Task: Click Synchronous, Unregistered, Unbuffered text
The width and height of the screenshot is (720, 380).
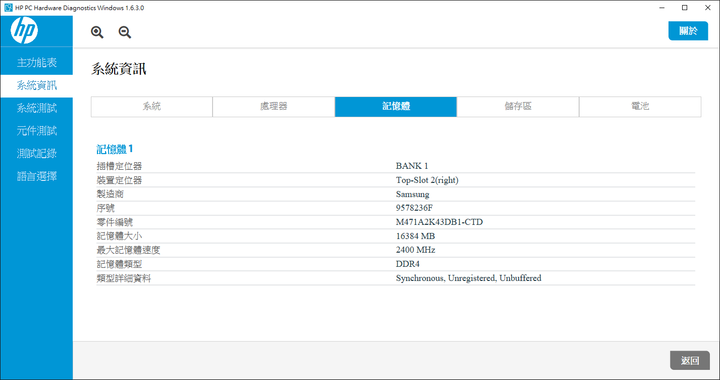Action: pos(468,278)
